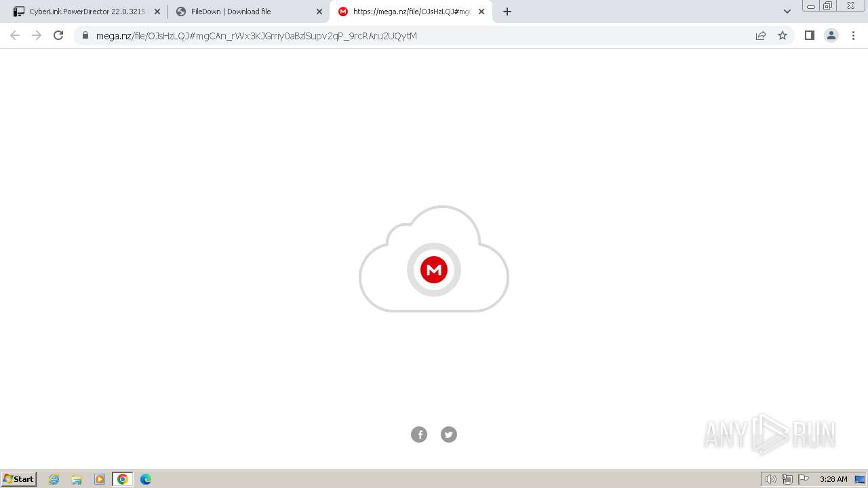Open the tab search dropdown arrow
Image resolution: width=868 pixels, height=488 pixels.
[787, 12]
